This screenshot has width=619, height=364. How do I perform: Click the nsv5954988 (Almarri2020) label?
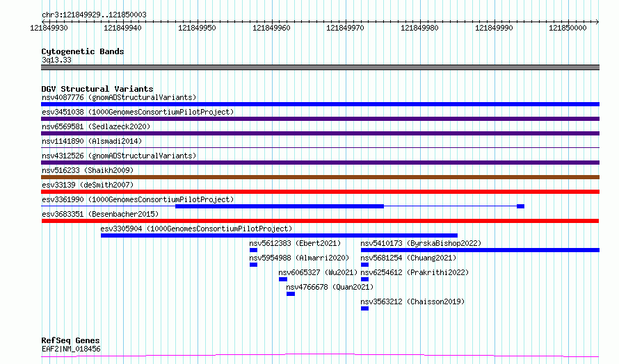[x=299, y=258]
